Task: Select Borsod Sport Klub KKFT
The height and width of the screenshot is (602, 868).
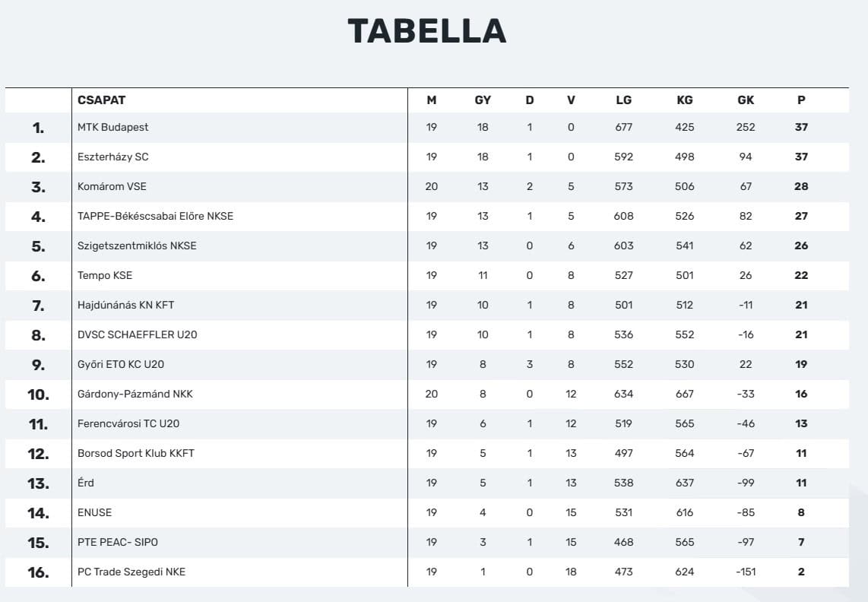Action: pyautogui.click(x=136, y=453)
